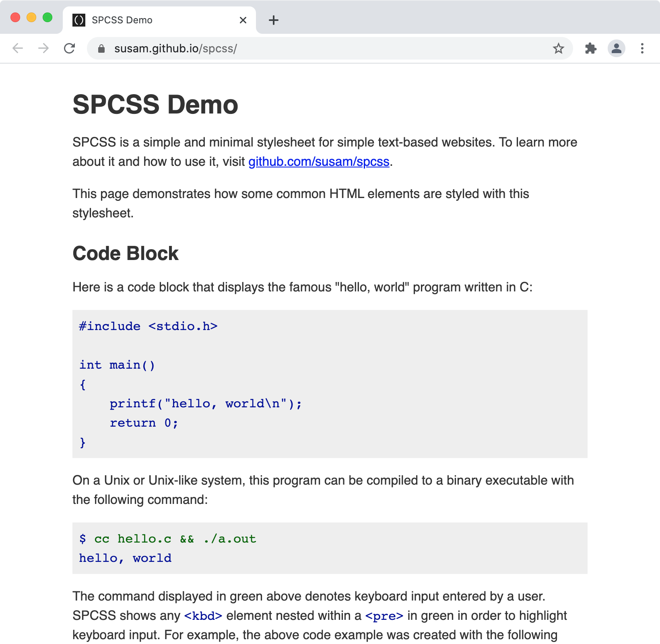Navigate back using the back arrow
Viewport: 660px width, 644px height.
click(17, 48)
